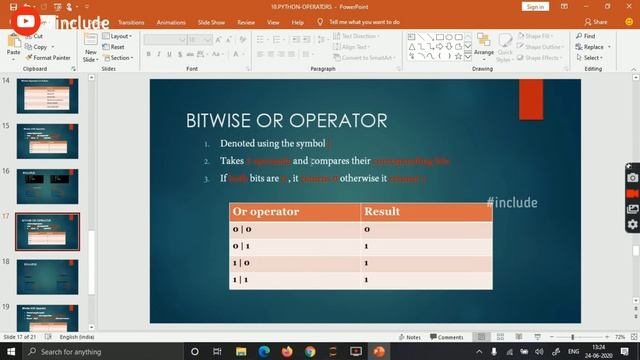The width and height of the screenshot is (640, 360).
Task: Open the Transitions tab
Action: [x=131, y=22]
